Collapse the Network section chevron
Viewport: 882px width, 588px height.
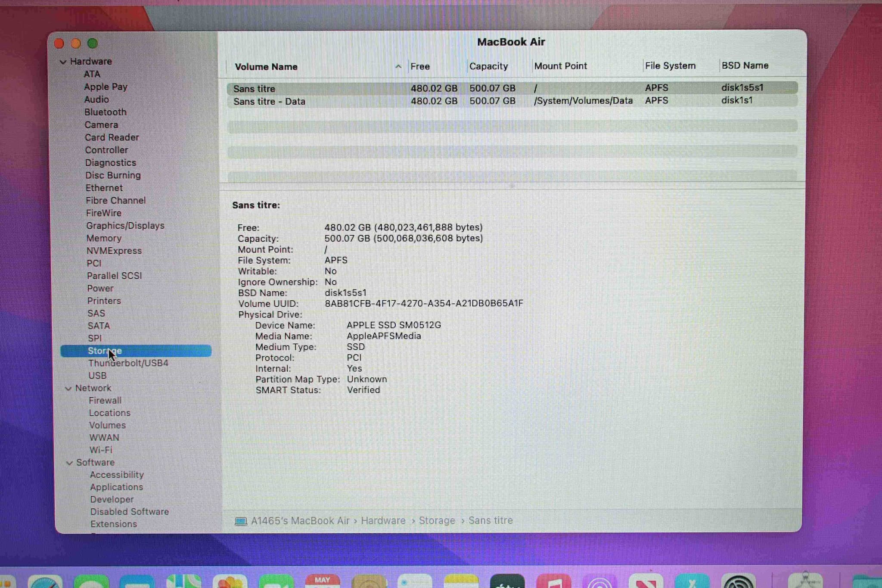coord(68,389)
